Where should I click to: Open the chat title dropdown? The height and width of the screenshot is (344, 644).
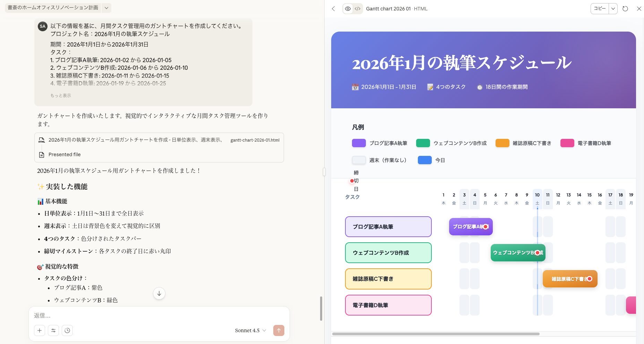(106, 8)
